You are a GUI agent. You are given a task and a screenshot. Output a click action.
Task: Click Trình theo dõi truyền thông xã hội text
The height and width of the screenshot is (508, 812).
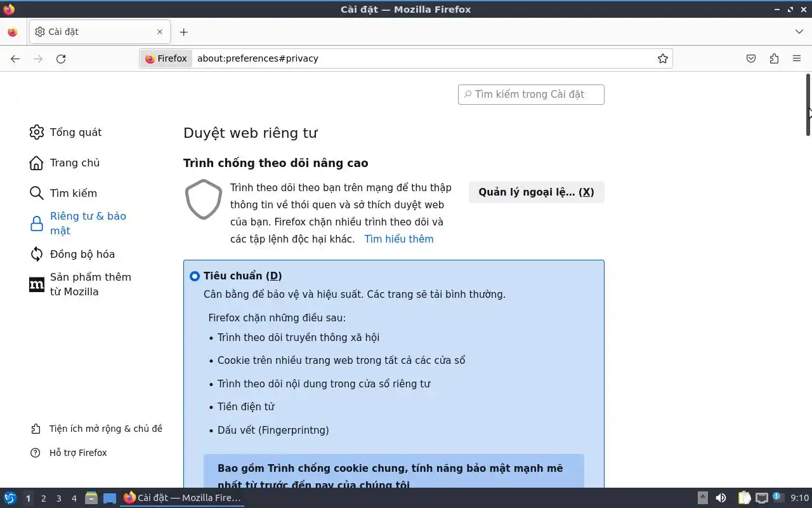[x=298, y=338]
